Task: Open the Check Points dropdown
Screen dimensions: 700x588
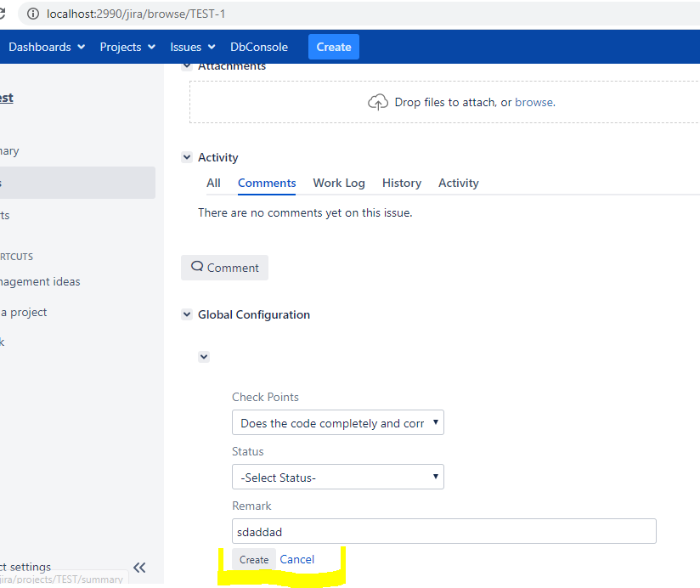Action: (x=338, y=422)
